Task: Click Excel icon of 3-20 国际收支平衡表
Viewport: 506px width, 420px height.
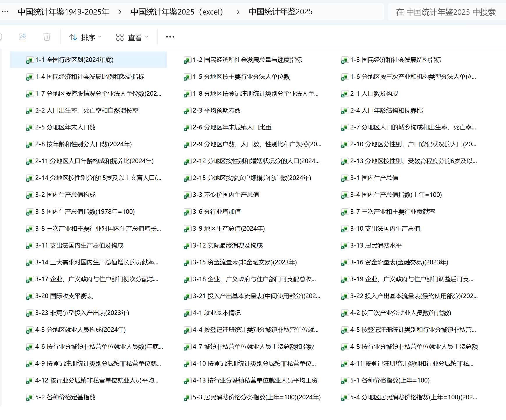Action: (x=30, y=296)
